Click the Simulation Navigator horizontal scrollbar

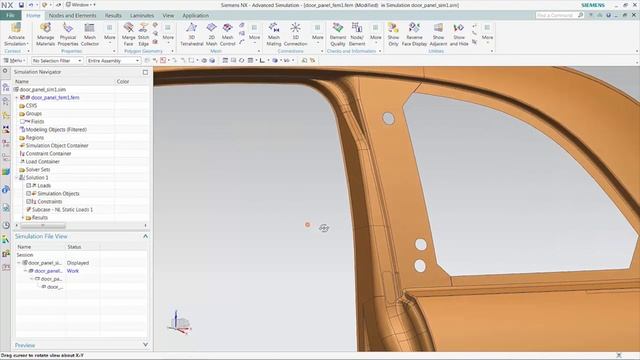(43, 225)
